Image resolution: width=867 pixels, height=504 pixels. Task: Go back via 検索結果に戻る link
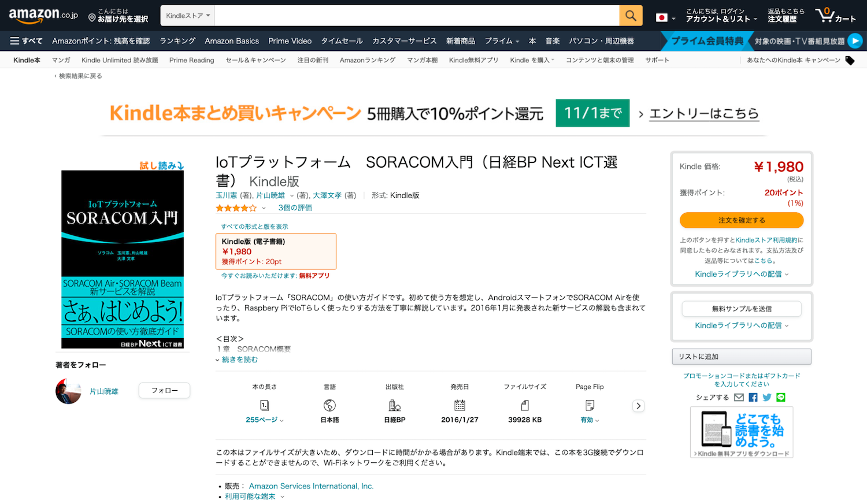point(79,76)
